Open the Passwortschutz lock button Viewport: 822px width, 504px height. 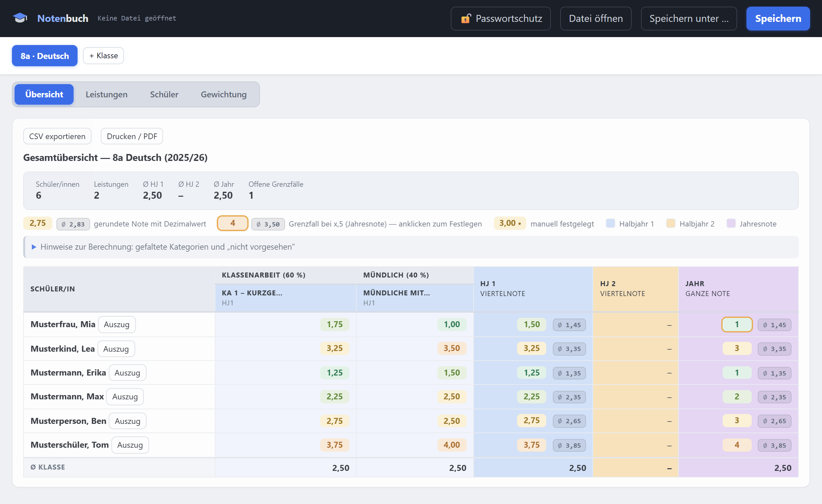500,18
